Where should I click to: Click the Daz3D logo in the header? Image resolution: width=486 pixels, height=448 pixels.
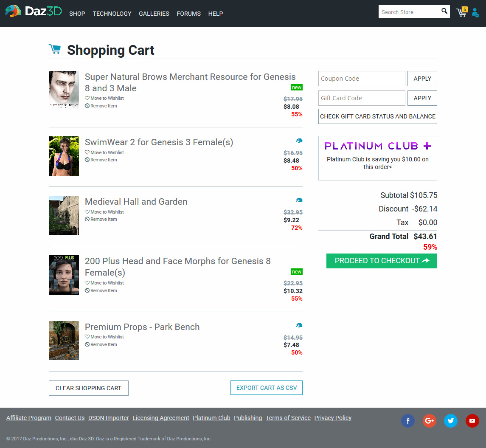click(x=33, y=11)
